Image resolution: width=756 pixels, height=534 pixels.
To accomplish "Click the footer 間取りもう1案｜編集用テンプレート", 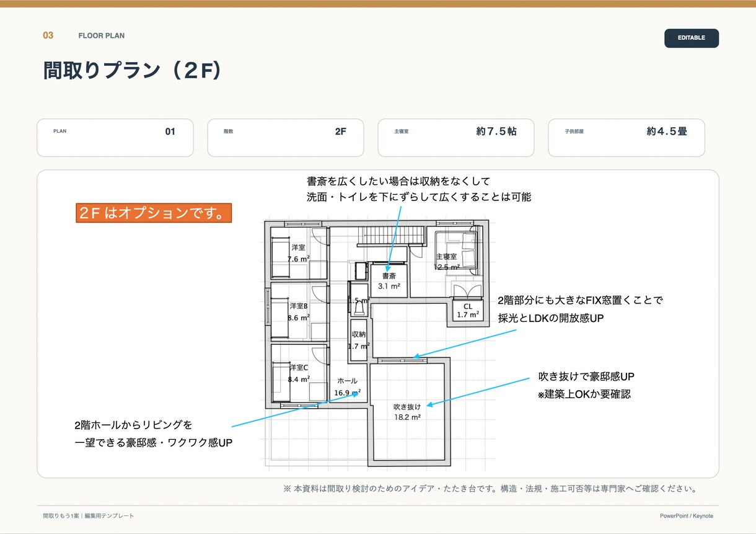I will [x=88, y=516].
